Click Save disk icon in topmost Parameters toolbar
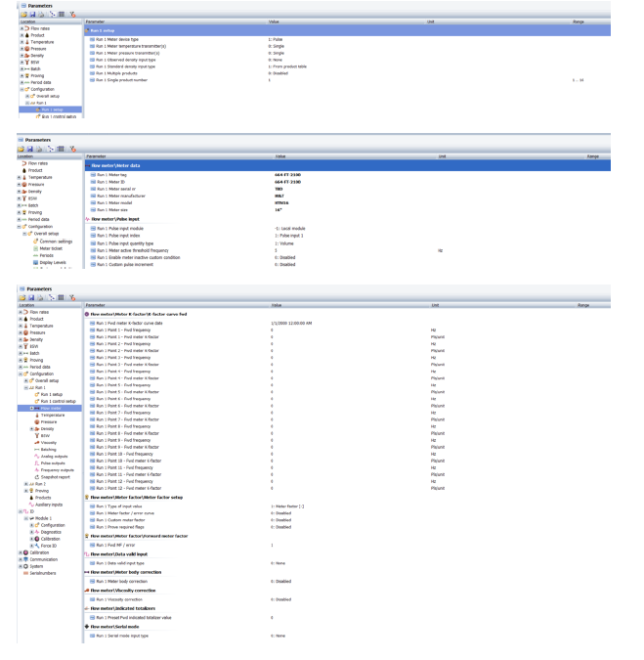Viewport: 644px width, 660px height. click(32, 15)
